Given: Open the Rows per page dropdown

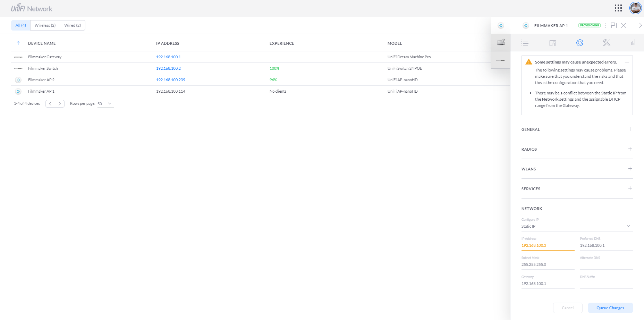Looking at the screenshot, I should pyautogui.click(x=105, y=104).
